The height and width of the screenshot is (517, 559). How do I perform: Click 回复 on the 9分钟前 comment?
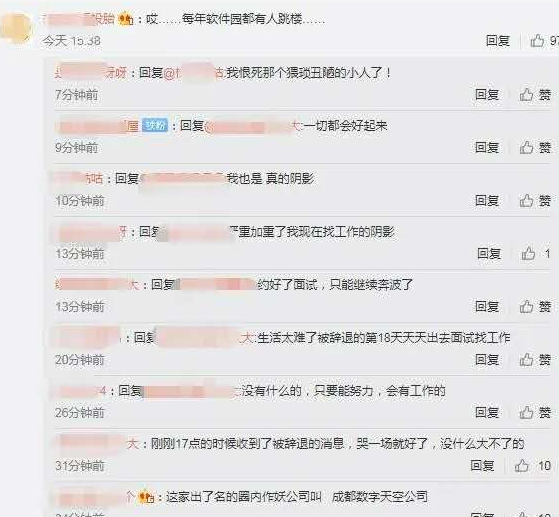coord(487,148)
